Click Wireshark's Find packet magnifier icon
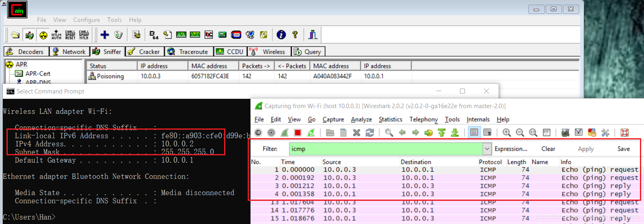Viewport: 644px width, 224px height. coord(389,133)
